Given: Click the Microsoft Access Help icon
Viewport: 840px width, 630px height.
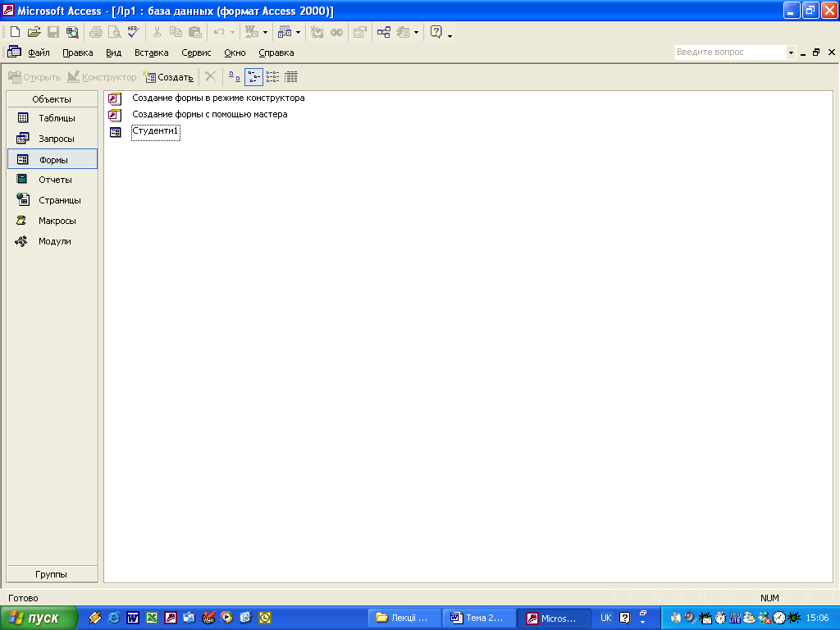Looking at the screenshot, I should click(x=436, y=32).
